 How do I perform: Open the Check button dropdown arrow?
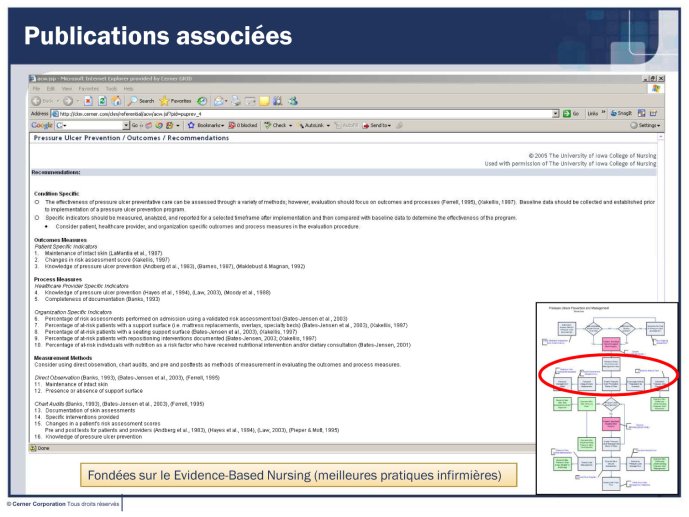click(290, 126)
